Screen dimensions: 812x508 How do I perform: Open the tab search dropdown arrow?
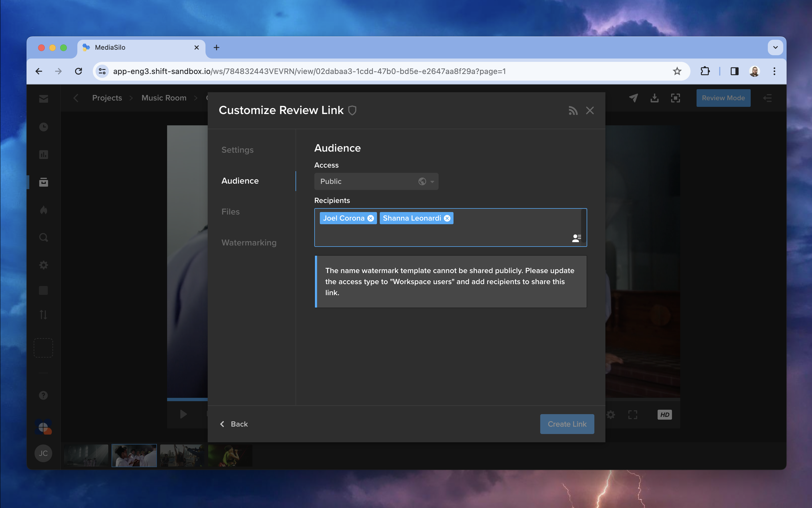pos(775,48)
